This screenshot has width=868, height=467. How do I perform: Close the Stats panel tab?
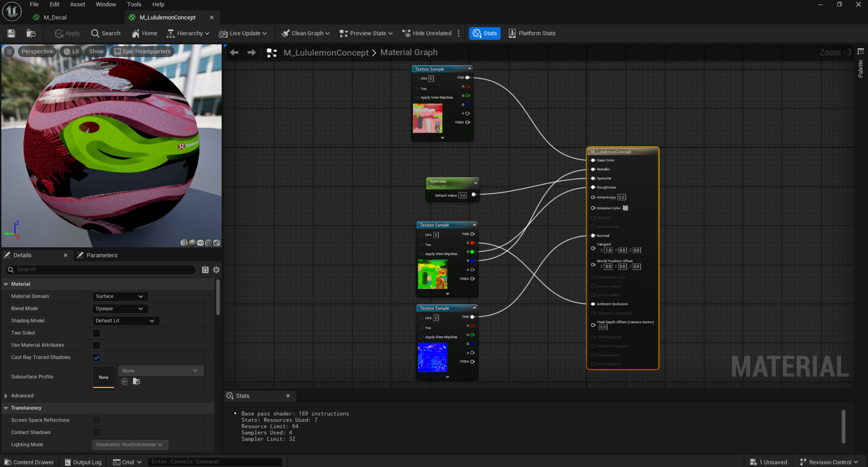tap(288, 396)
